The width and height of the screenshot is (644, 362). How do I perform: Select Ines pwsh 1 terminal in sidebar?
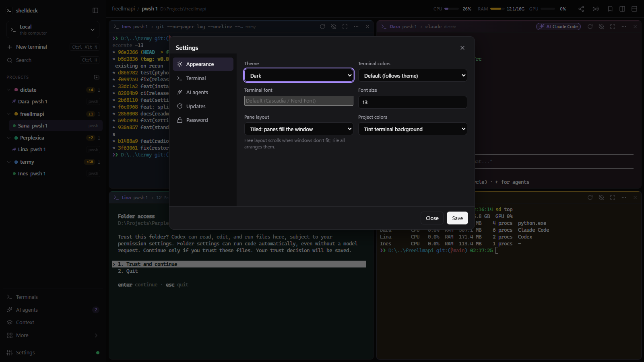pos(55,173)
